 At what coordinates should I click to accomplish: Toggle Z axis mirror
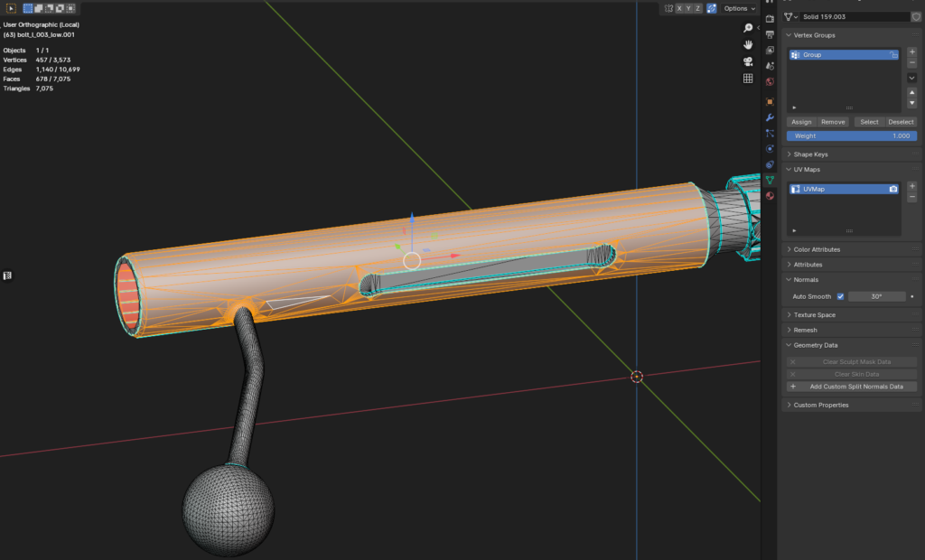pyautogui.click(x=698, y=8)
